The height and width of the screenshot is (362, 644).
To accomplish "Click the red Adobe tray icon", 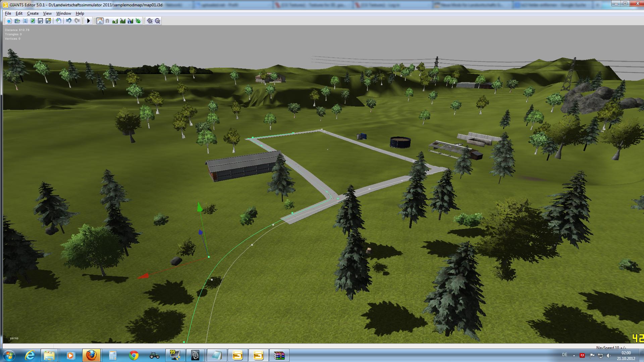I will tap(583, 355).
